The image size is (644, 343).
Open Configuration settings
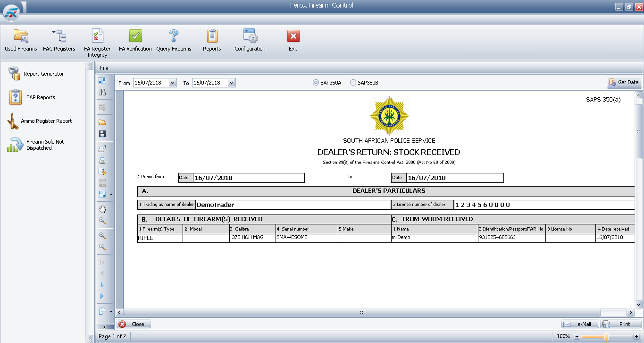point(250,41)
